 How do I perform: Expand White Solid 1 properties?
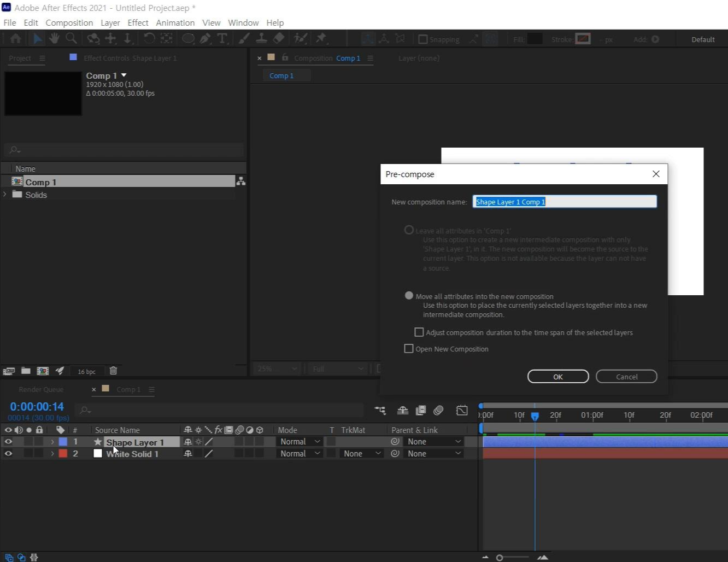(x=52, y=453)
